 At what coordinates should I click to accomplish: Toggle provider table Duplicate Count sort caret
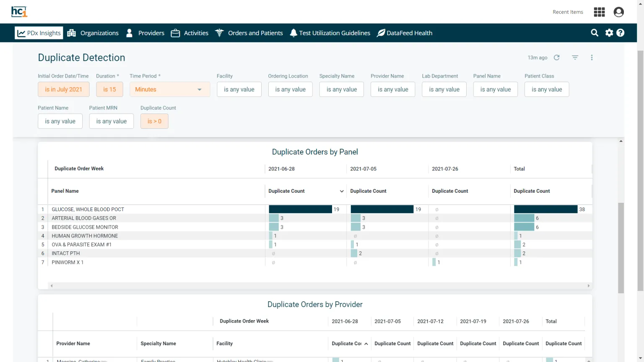point(365,343)
